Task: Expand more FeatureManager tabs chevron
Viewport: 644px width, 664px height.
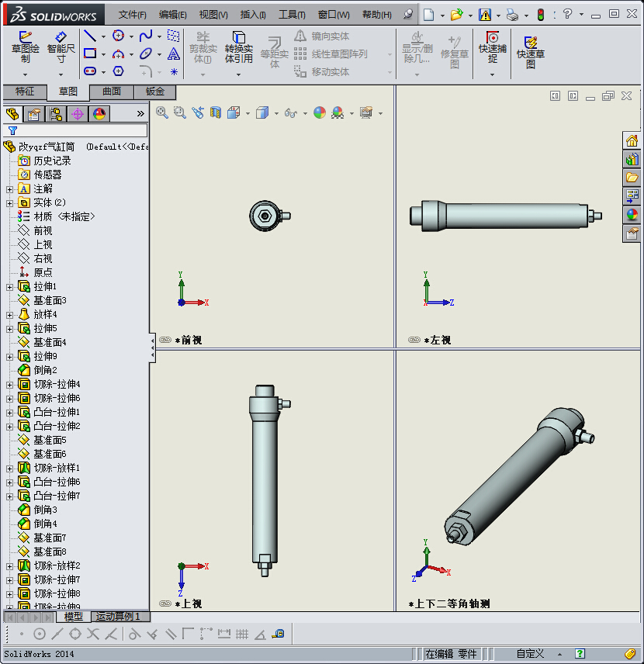Action: [140, 113]
